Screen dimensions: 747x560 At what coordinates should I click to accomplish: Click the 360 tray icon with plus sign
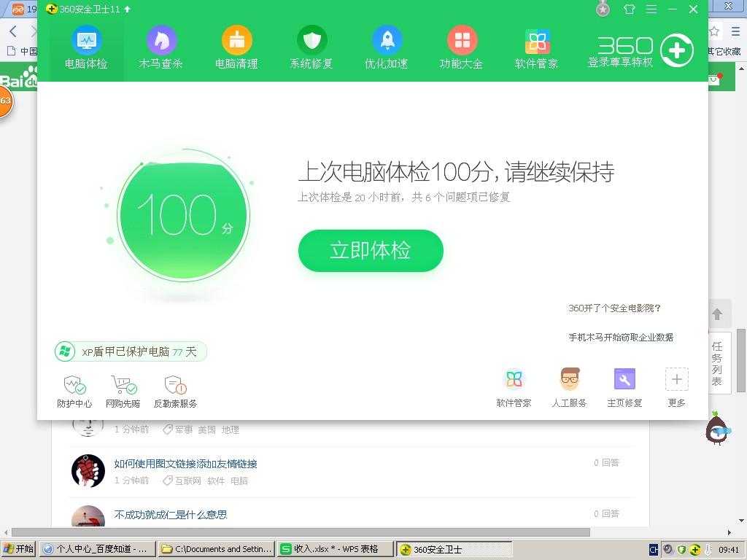pyautogui.click(x=695, y=550)
